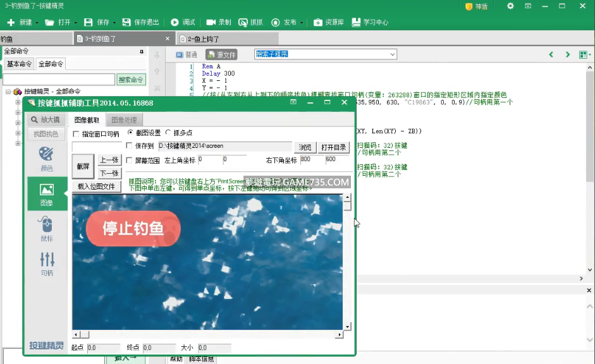Click the 找图找色 button
Image resolution: width=595 pixels, height=364 pixels.
[x=46, y=134]
